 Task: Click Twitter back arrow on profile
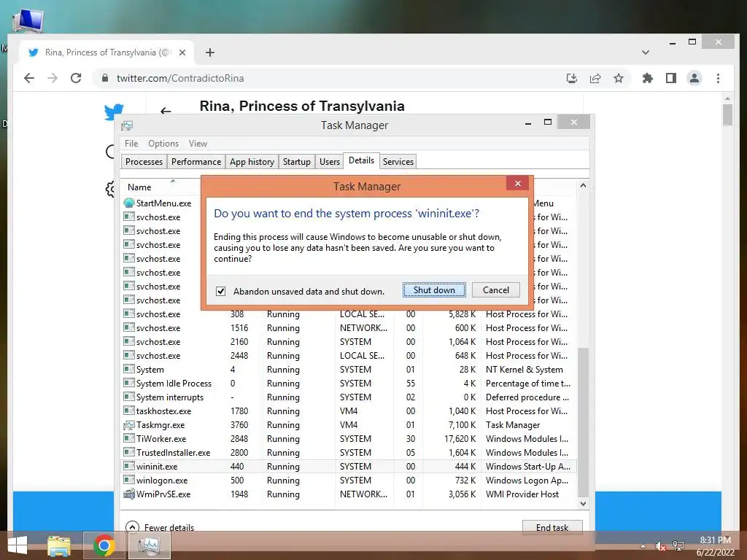click(166, 111)
